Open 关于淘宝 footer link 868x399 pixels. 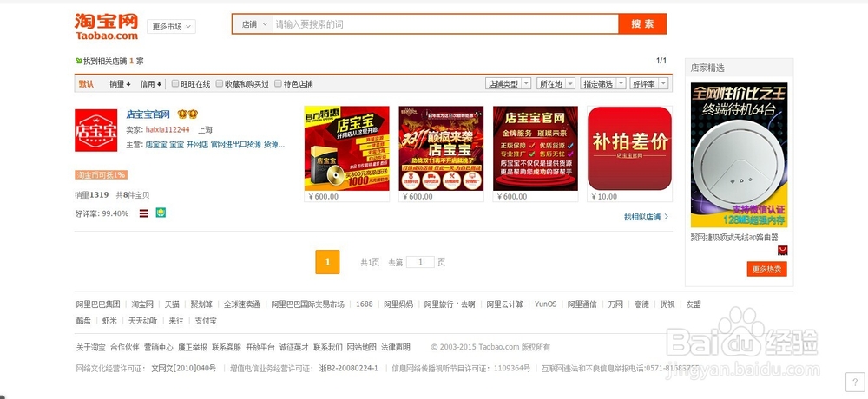click(91, 348)
